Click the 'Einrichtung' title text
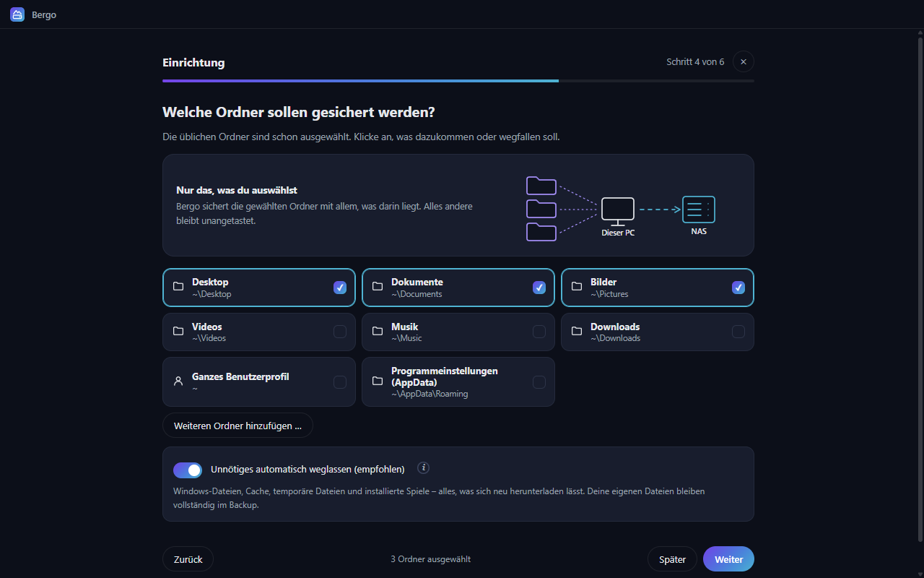Image resolution: width=924 pixels, height=578 pixels. tap(193, 63)
